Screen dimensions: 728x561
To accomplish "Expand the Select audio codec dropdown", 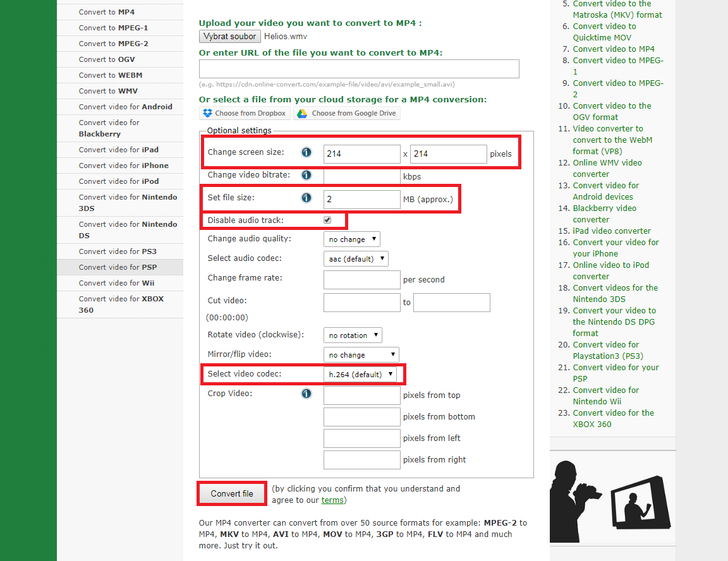I will [x=356, y=258].
